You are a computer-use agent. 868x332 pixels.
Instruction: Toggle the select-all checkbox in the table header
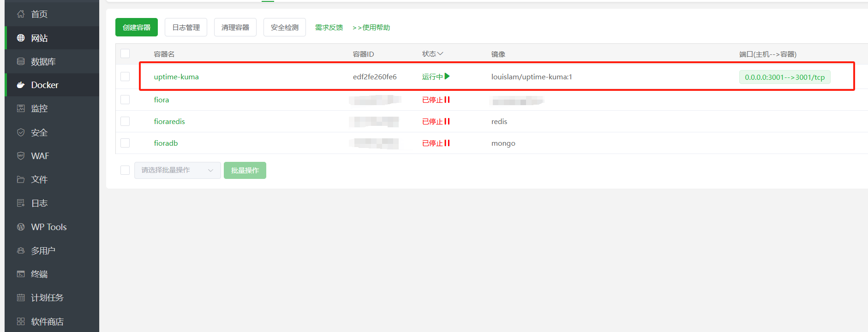pos(125,53)
